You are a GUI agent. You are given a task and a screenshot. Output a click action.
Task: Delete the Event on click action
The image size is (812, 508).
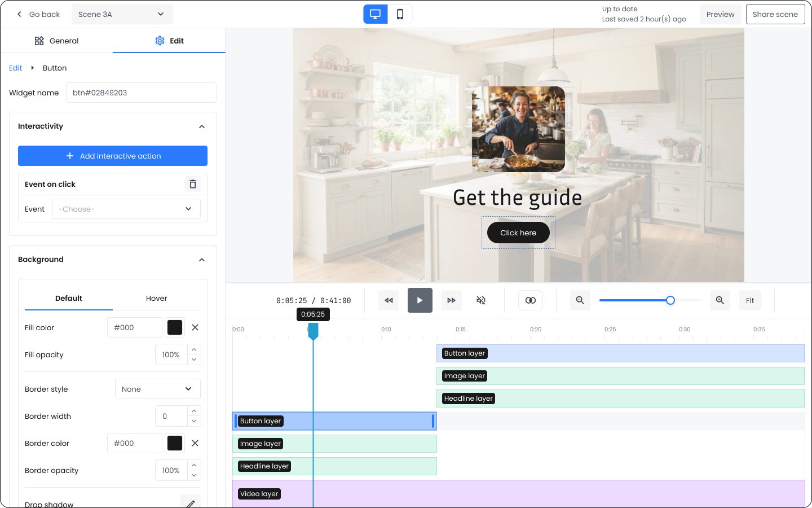coord(193,184)
